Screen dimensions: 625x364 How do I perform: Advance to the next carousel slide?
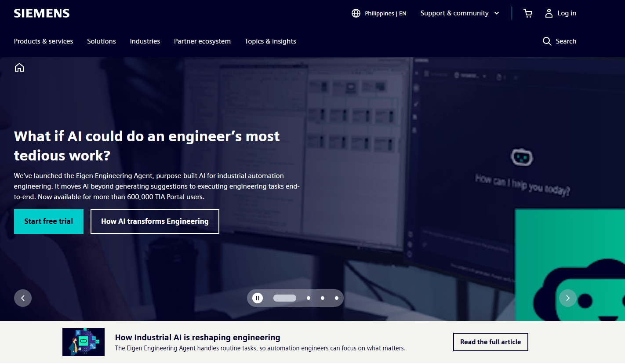tap(568, 298)
